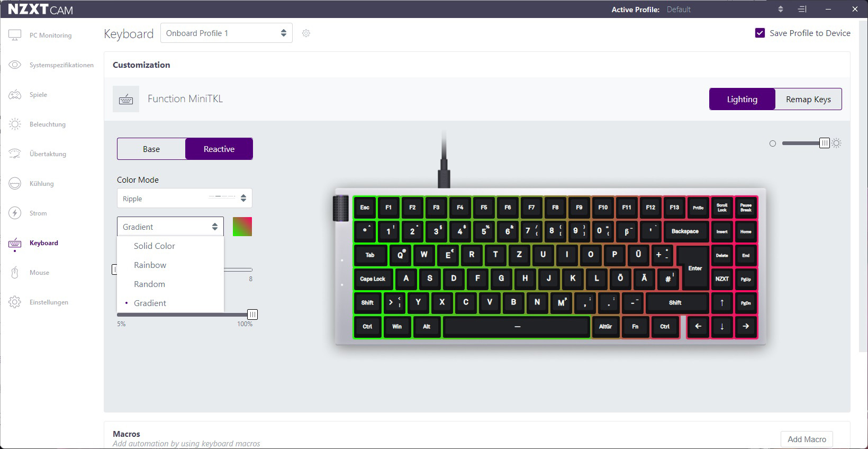Viewport: 868px width, 449px height.
Task: Open Beleuchtung lighting icon in sidebar
Action: pos(15,124)
